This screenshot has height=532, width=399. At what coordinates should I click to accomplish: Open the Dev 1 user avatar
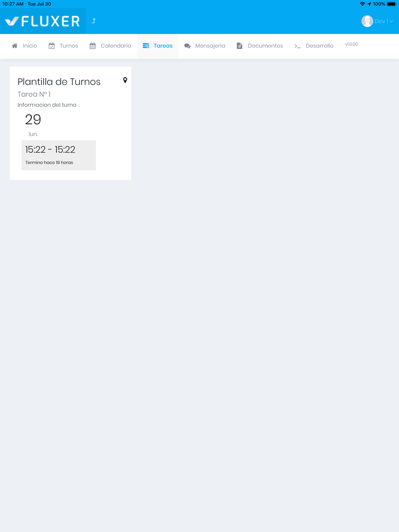pyautogui.click(x=367, y=21)
